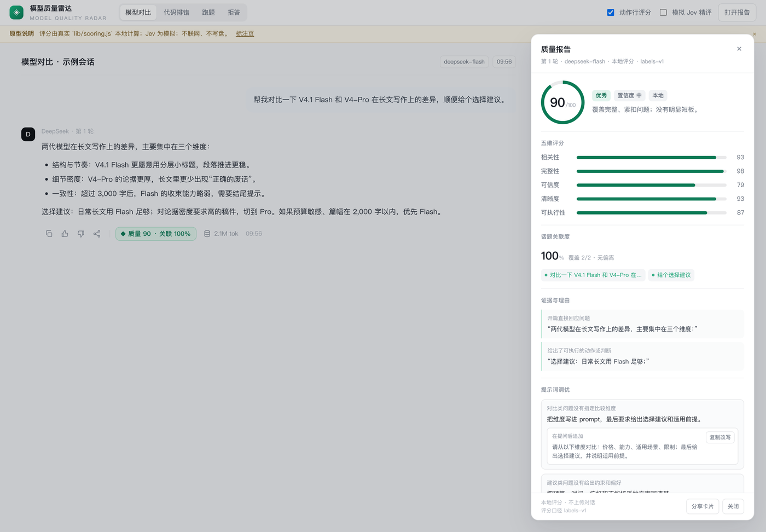
Task: Select the 对比一下 V4.1 Flash topic chip
Action: coord(593,275)
